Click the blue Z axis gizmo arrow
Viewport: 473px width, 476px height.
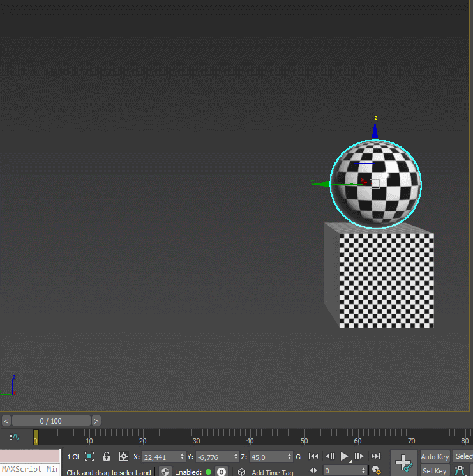(375, 131)
